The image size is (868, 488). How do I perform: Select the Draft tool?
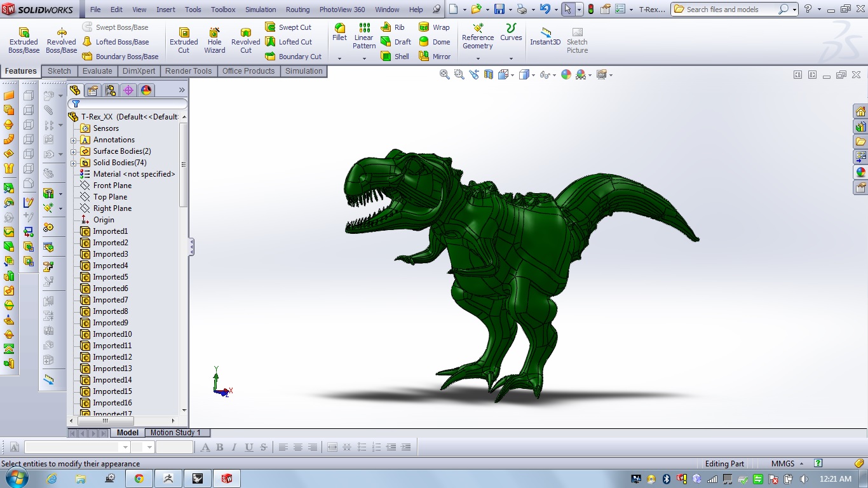click(x=396, y=42)
